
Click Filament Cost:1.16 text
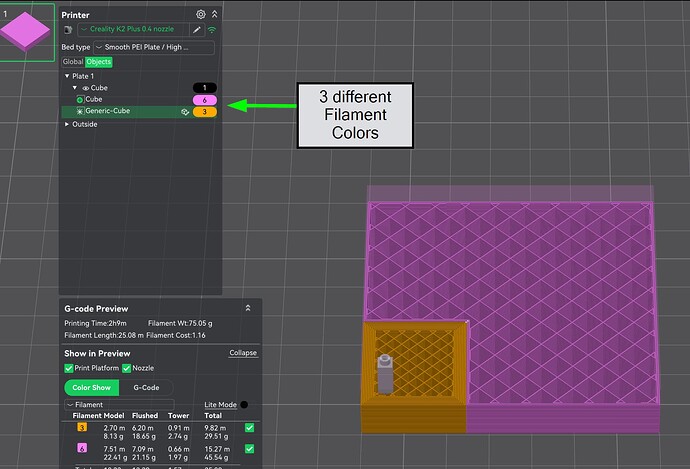(176, 335)
